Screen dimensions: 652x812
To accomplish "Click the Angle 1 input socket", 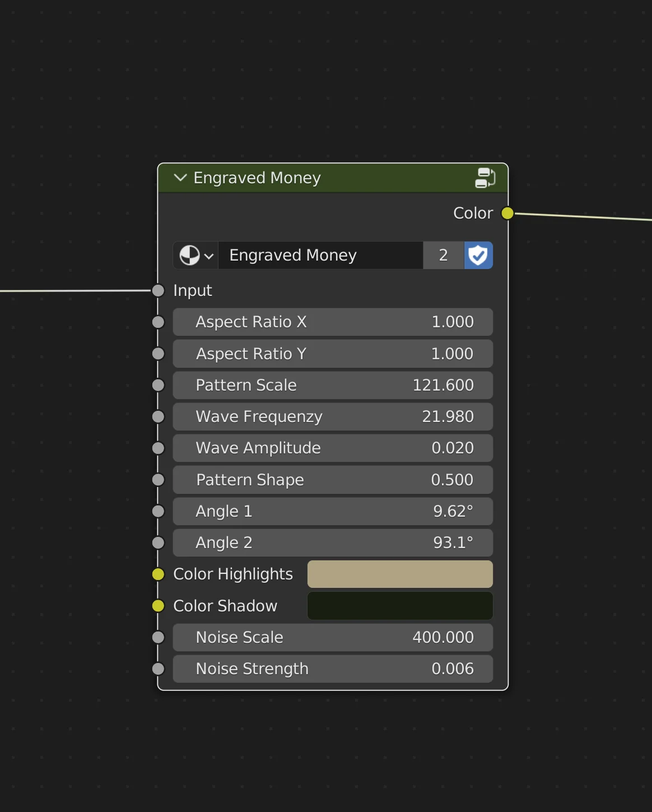I will tap(158, 511).
